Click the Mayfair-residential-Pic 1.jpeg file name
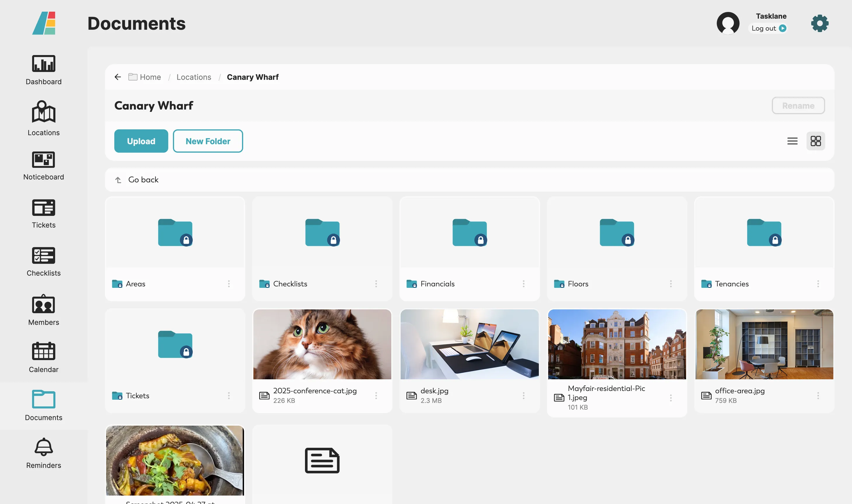The width and height of the screenshot is (852, 504). [606, 393]
